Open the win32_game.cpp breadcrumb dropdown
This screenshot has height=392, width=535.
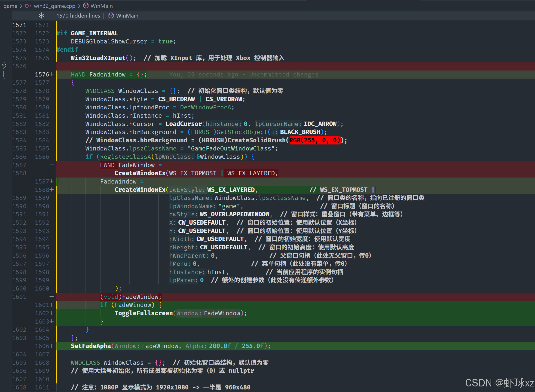click(54, 6)
